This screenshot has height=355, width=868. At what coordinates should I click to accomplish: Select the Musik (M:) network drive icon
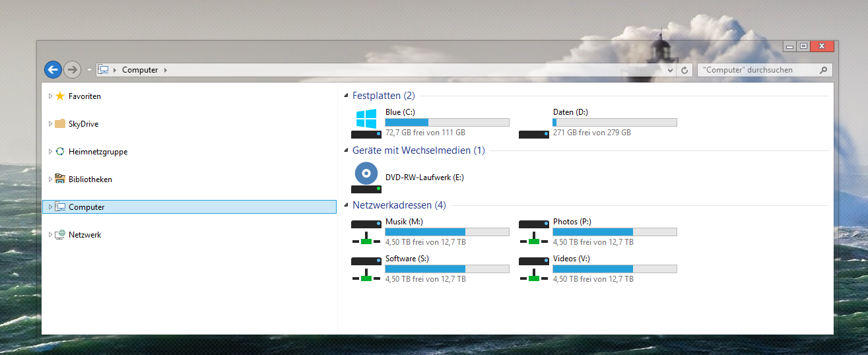click(366, 233)
